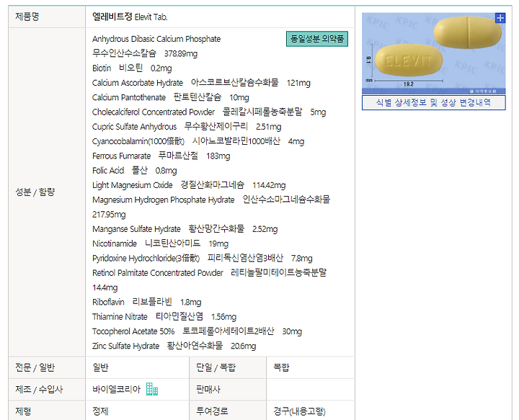
Task: Click the Biotin 비오틴 0.2mg row
Action: pos(132,68)
